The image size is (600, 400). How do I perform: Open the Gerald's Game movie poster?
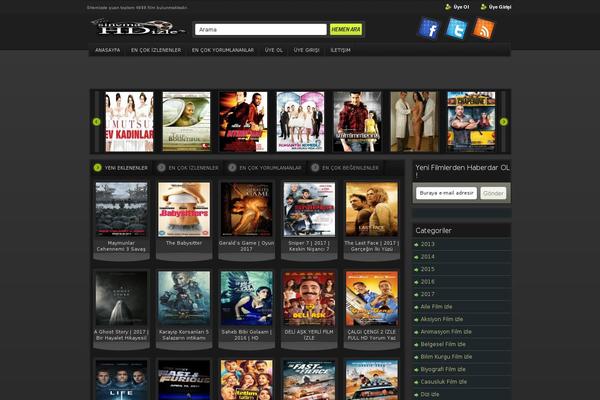pos(246,209)
